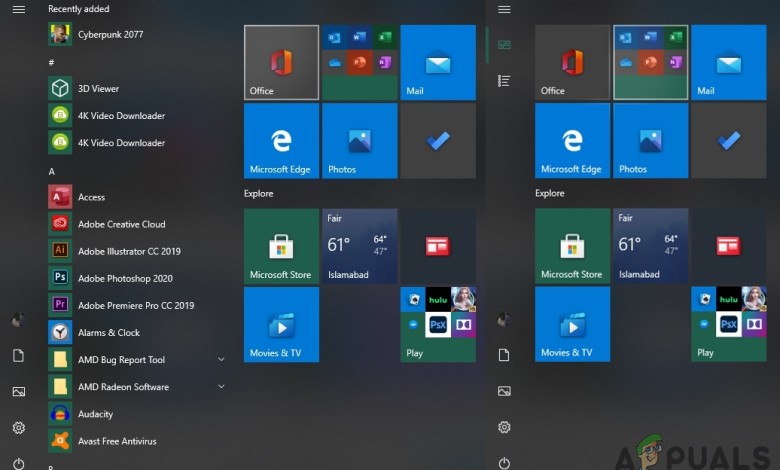This screenshot has width=780, height=470.
Task: Click the 'Recently added' heading
Action: coord(79,9)
